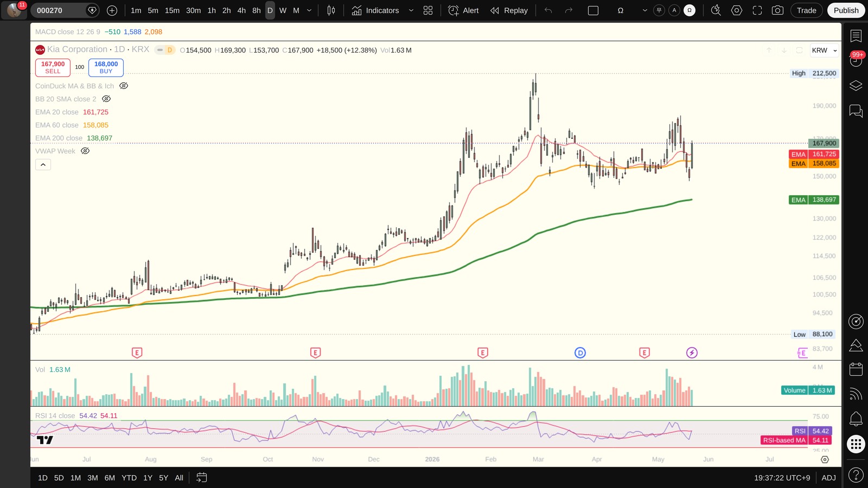Open the Indicators dialog
This screenshot has width=868, height=488.
coord(375,10)
